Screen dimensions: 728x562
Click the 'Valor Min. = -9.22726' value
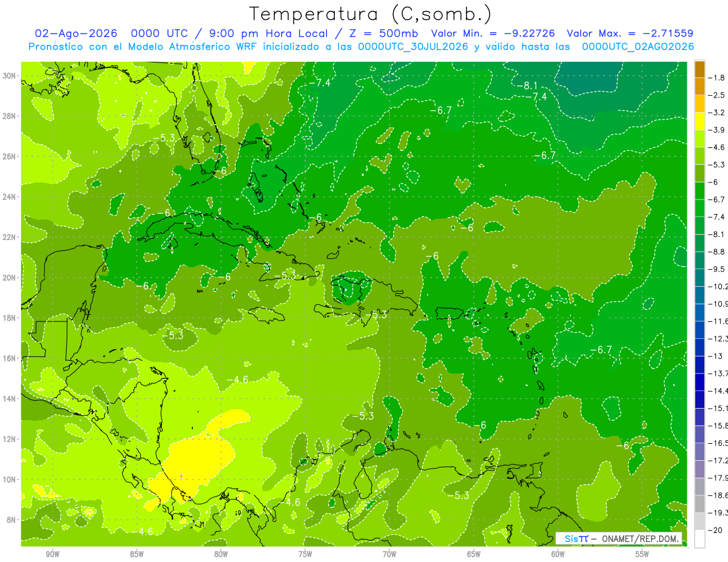coord(493,33)
